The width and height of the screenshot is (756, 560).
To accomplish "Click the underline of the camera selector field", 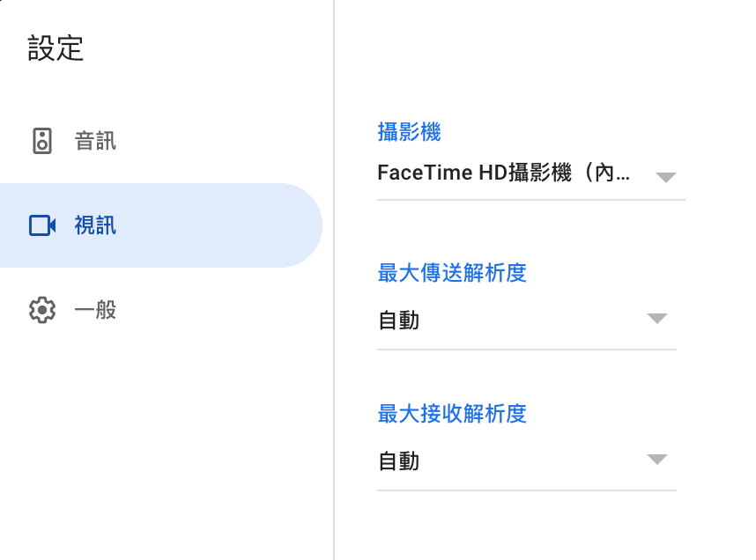I will 531,200.
